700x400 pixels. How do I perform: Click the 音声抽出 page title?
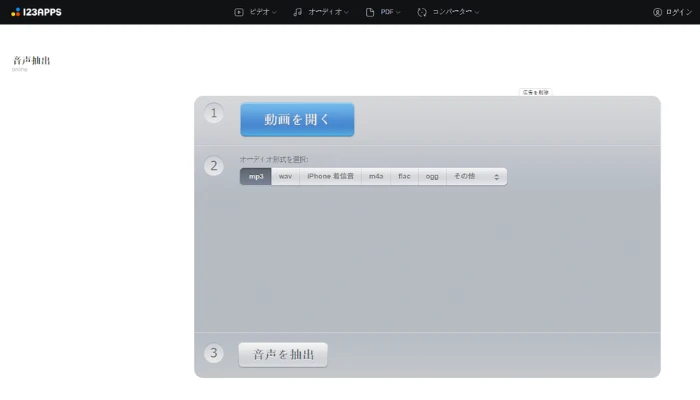(x=32, y=60)
